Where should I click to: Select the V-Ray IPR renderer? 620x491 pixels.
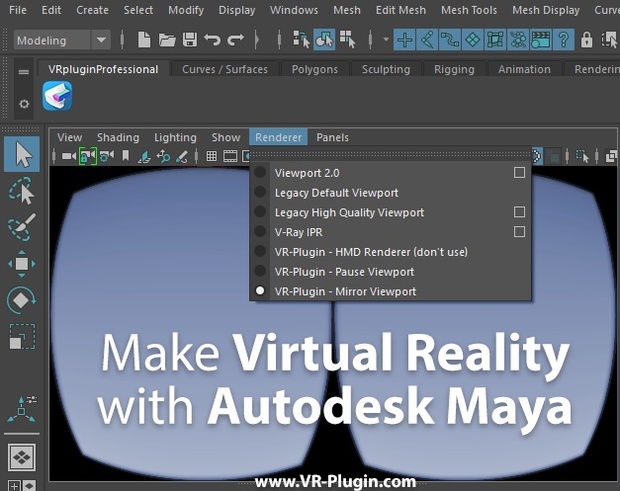(390, 232)
